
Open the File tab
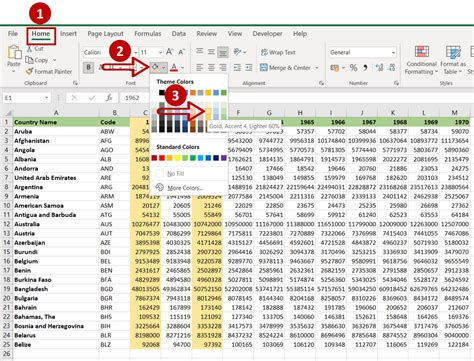(x=13, y=34)
